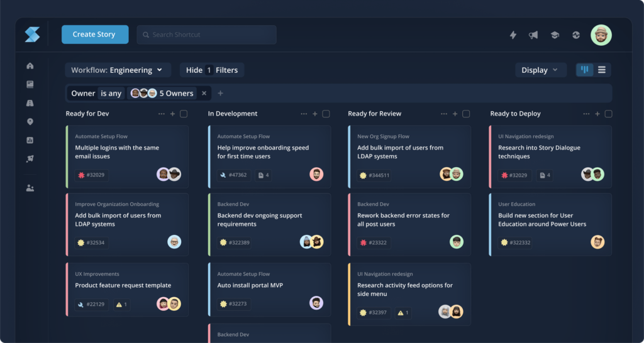This screenshot has height=343, width=644.
Task: Open the lightning bolt activity icon
Action: pos(513,35)
